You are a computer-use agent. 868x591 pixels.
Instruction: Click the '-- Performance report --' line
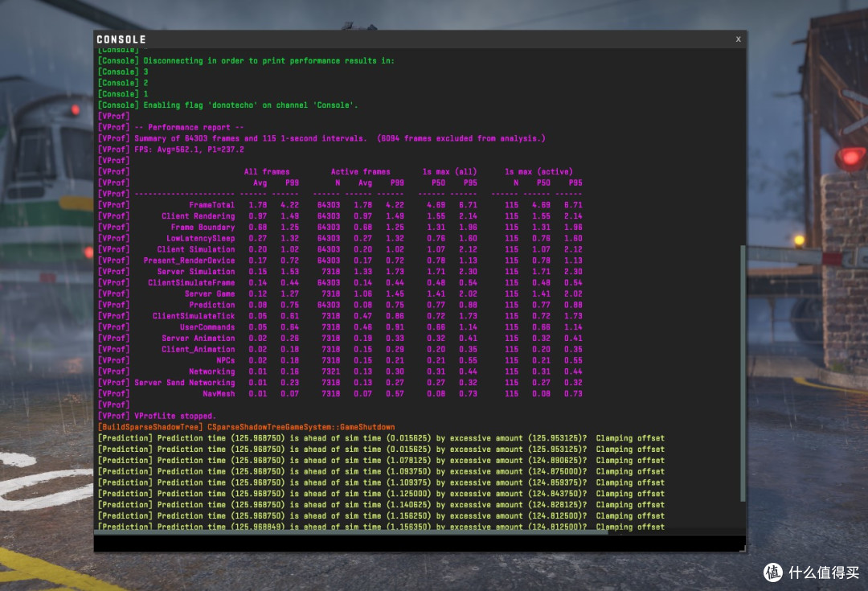click(189, 127)
